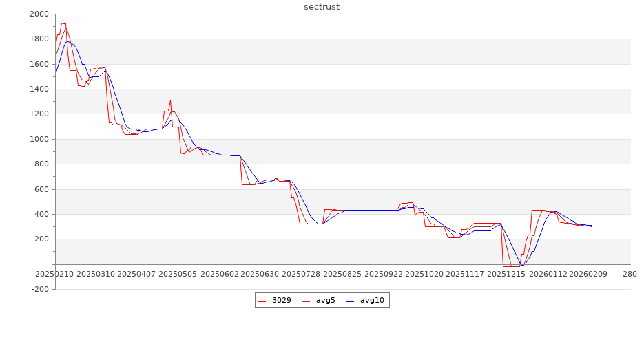Click the 2000 value on y-axis
This screenshot has width=644, height=344.
(39, 14)
